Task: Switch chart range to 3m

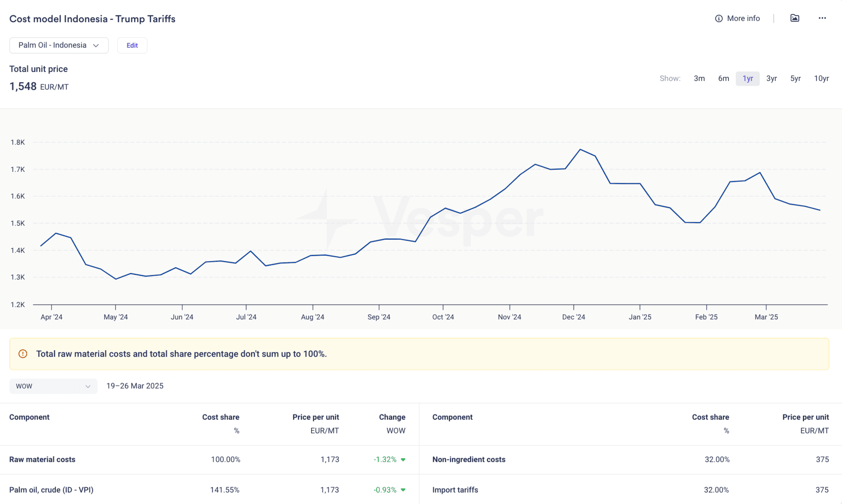Action: tap(699, 79)
